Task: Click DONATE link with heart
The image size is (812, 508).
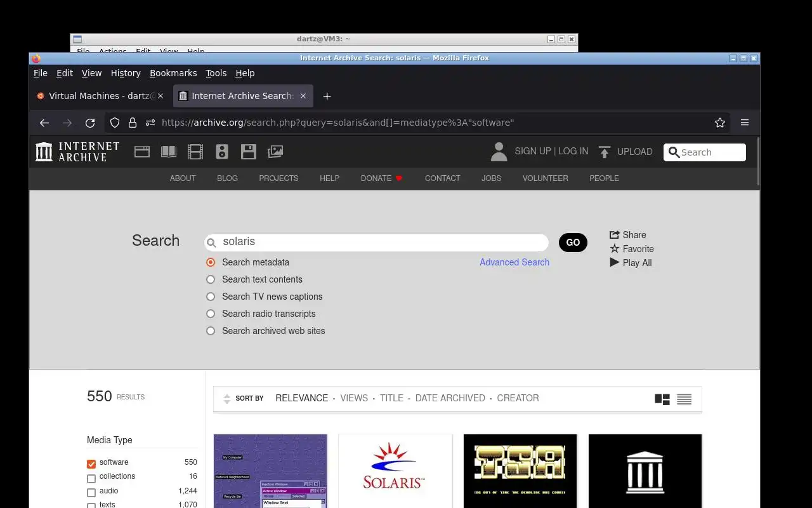Action: coord(382,178)
